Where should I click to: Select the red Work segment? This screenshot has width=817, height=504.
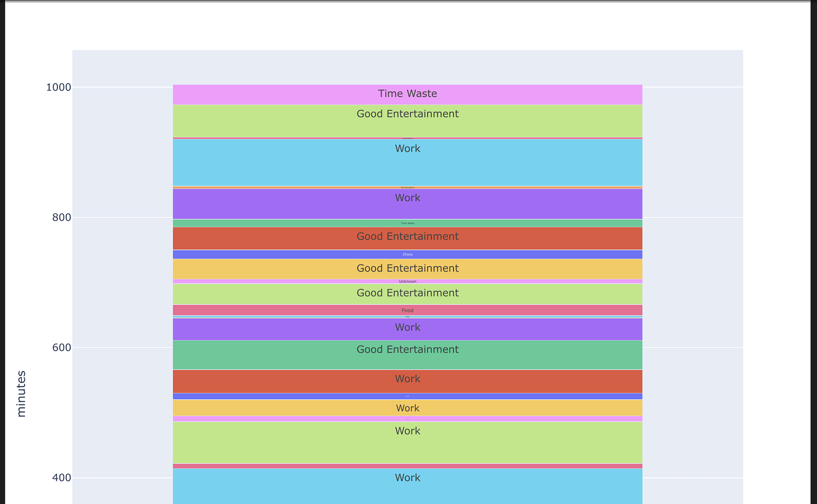(407, 379)
